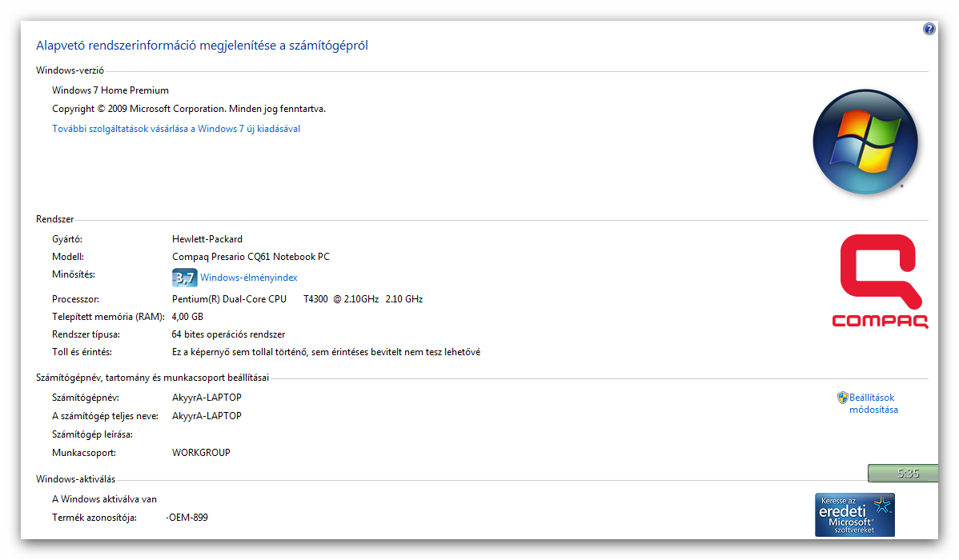
Task: Click the Processzor: label
Action: (75, 299)
